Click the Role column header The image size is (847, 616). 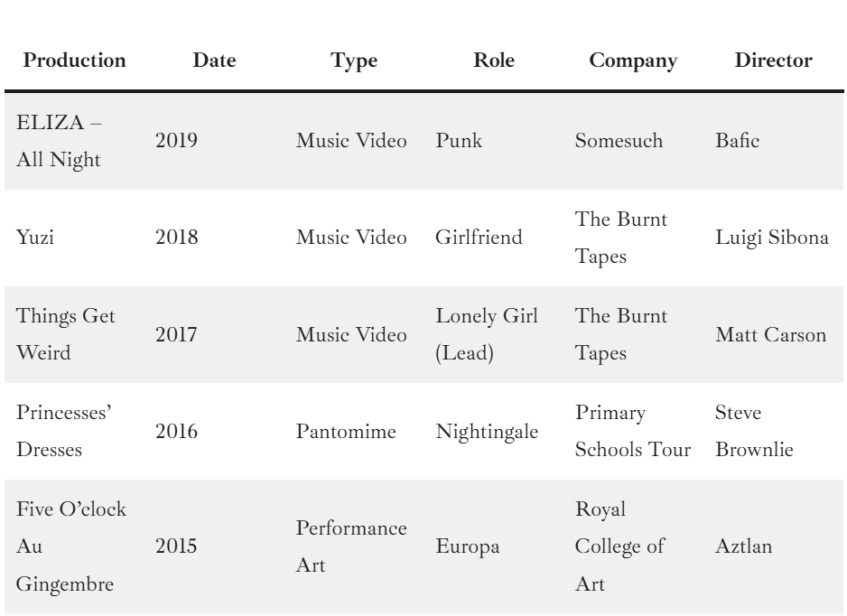(x=494, y=61)
